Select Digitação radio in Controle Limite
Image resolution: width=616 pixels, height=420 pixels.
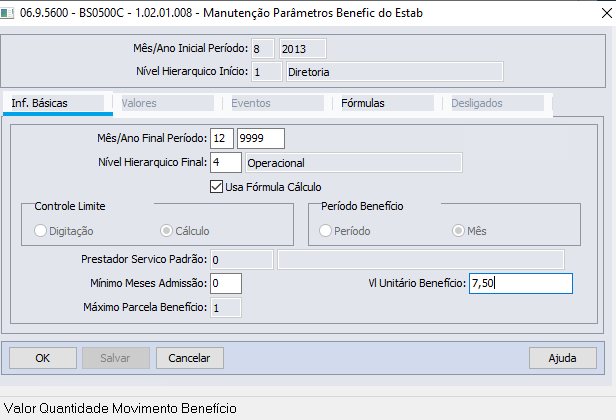point(40,231)
